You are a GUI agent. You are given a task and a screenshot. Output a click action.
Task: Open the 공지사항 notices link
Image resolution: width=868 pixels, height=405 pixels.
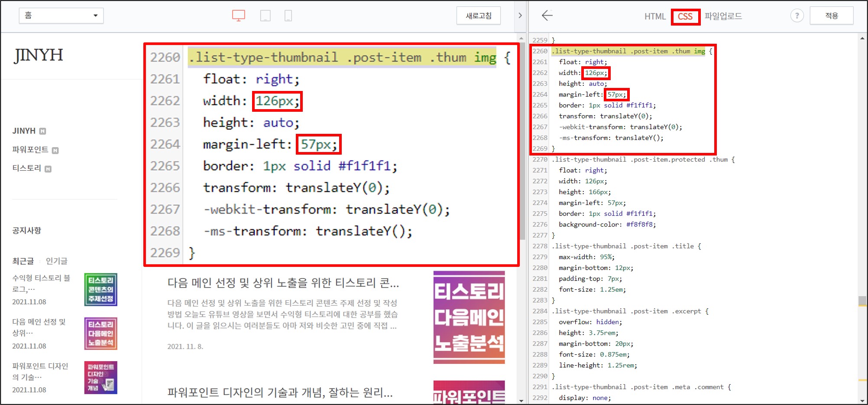(x=26, y=230)
